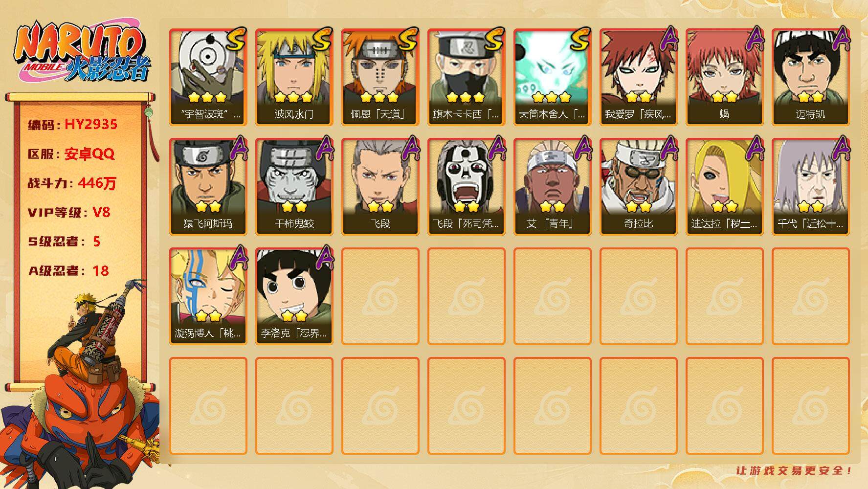The image size is (868, 489).
Task: Select the 大筒木舍人 S-rank card
Action: [552, 77]
